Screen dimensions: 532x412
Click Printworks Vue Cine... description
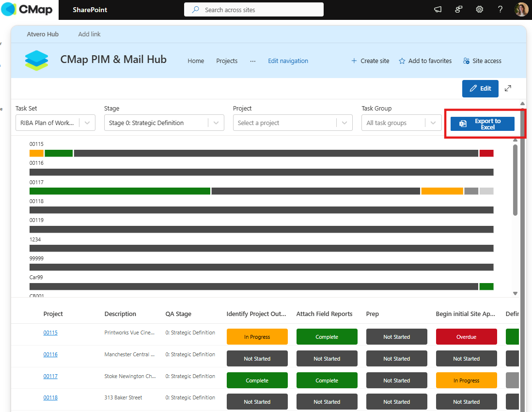129,333
